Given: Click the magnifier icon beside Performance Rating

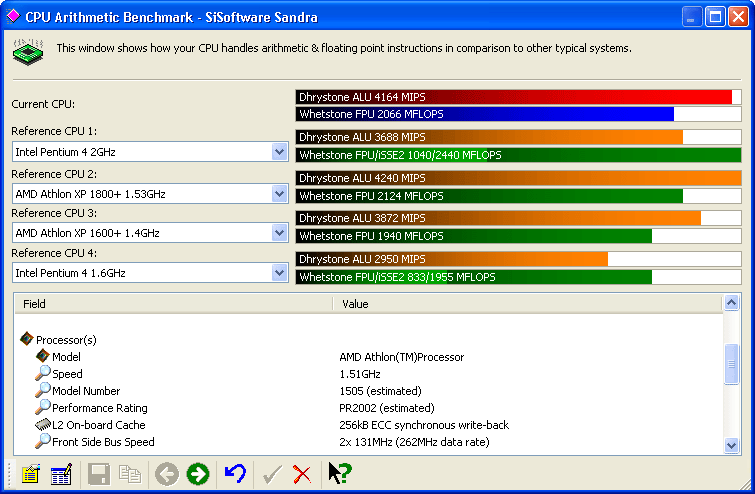Looking at the screenshot, I should click(x=43, y=407).
